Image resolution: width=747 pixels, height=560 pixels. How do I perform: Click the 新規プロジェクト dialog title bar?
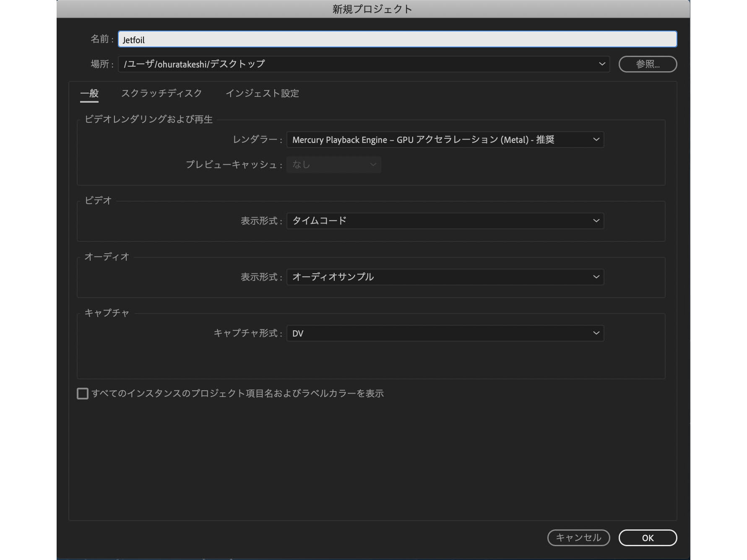click(x=371, y=8)
